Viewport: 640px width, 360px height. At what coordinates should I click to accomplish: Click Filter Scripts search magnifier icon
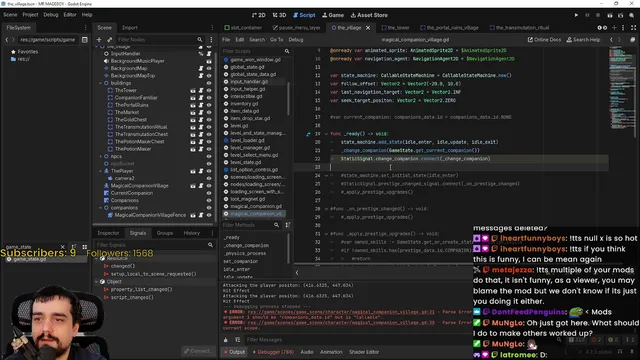click(287, 51)
